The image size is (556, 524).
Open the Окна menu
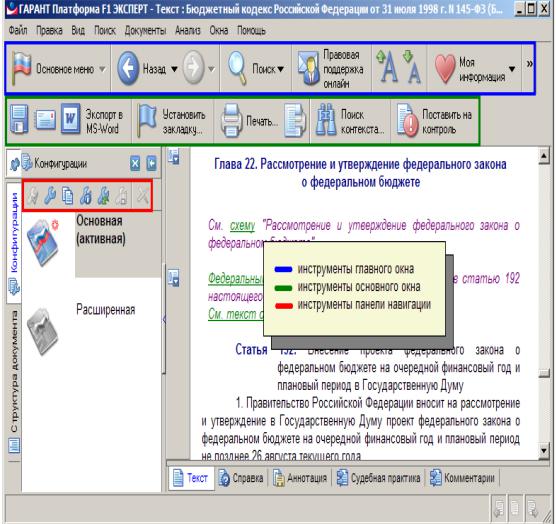(x=219, y=30)
